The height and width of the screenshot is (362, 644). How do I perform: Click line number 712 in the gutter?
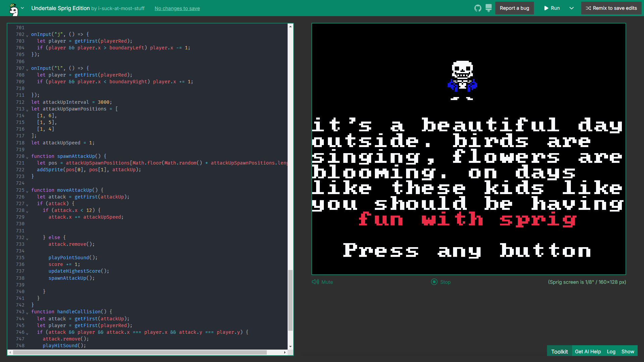[x=20, y=102]
